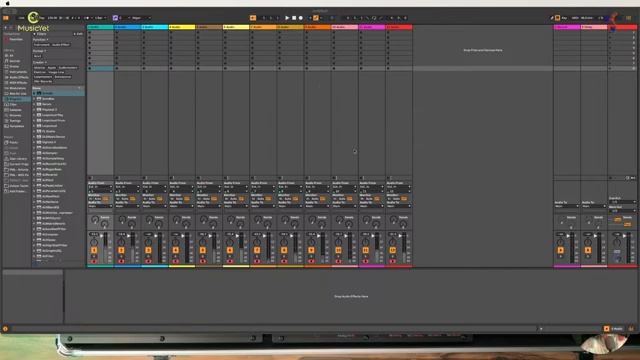
Task: Toggle the orange Follow button in transport bar
Action: (253, 18)
